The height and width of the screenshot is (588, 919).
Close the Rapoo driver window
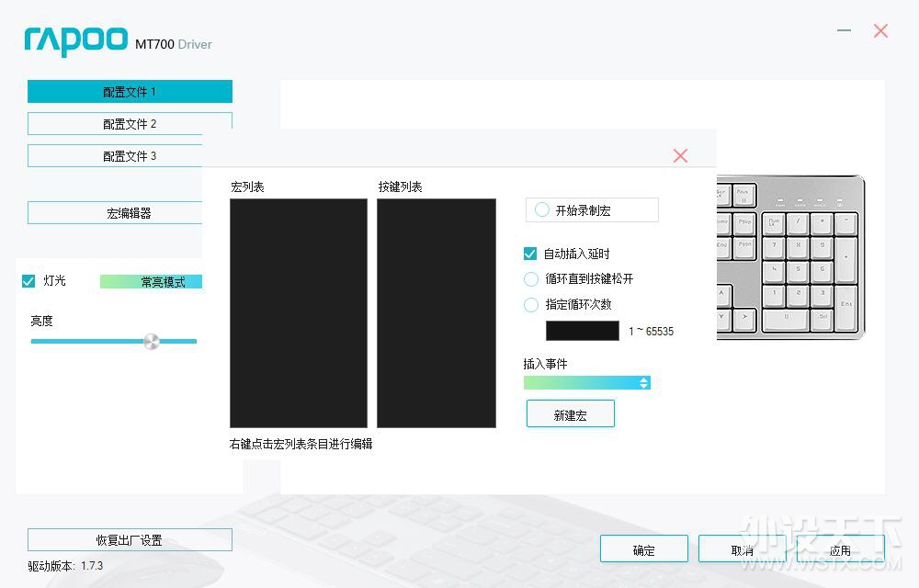(x=880, y=30)
